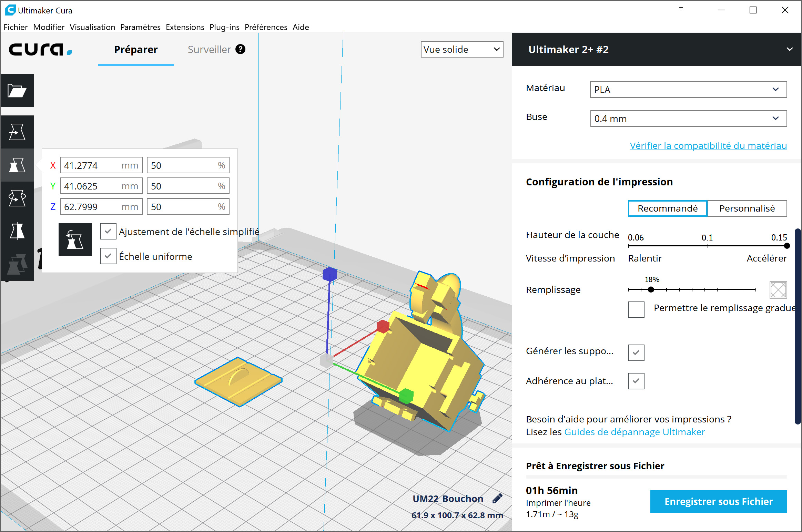Click the reset scale button icon

coord(75,239)
